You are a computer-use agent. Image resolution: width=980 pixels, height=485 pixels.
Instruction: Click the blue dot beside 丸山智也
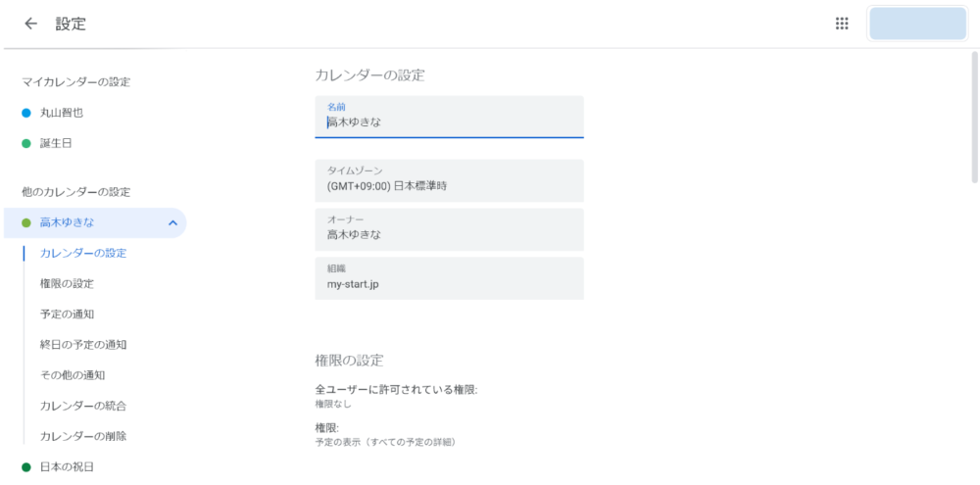pyautogui.click(x=26, y=113)
